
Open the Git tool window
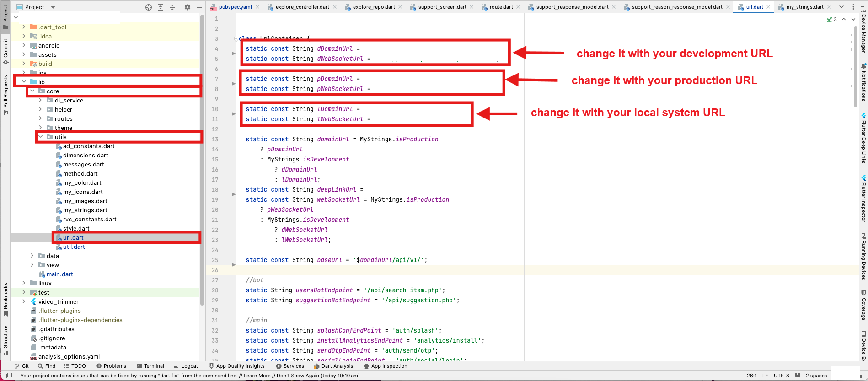tap(21, 366)
